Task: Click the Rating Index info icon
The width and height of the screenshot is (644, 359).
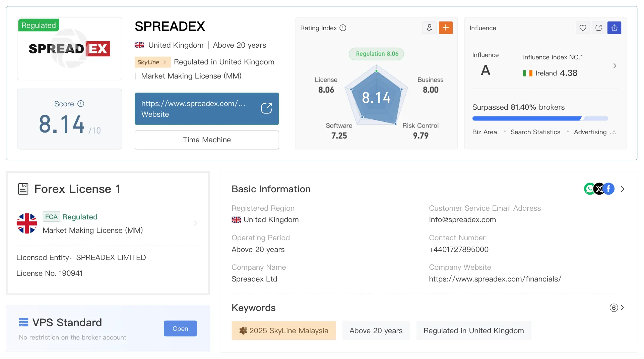Action: (x=343, y=28)
